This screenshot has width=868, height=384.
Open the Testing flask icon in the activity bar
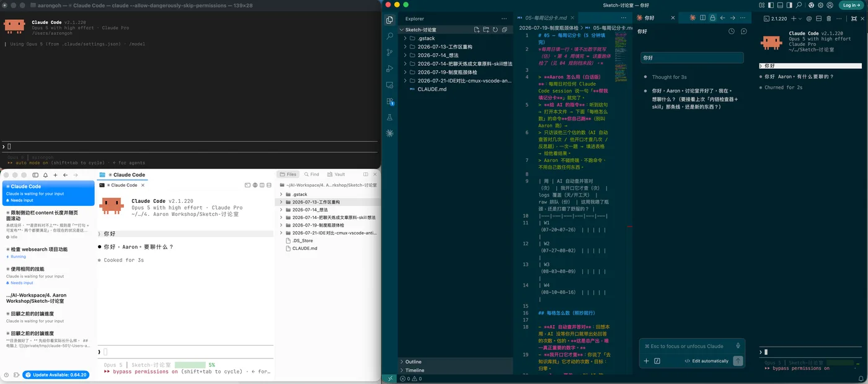coord(389,117)
